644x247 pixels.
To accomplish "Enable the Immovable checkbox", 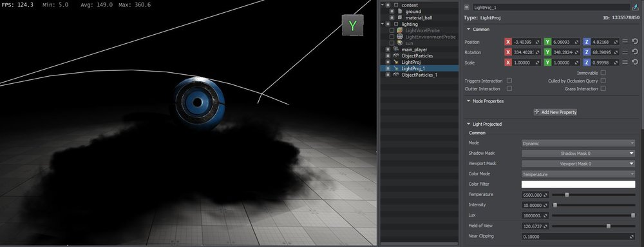I will click(603, 73).
